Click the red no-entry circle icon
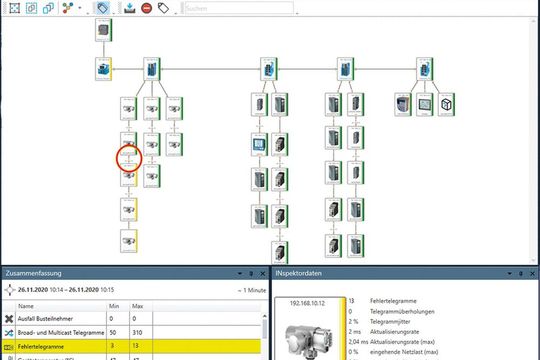The height and width of the screenshot is (360, 540). tap(147, 8)
